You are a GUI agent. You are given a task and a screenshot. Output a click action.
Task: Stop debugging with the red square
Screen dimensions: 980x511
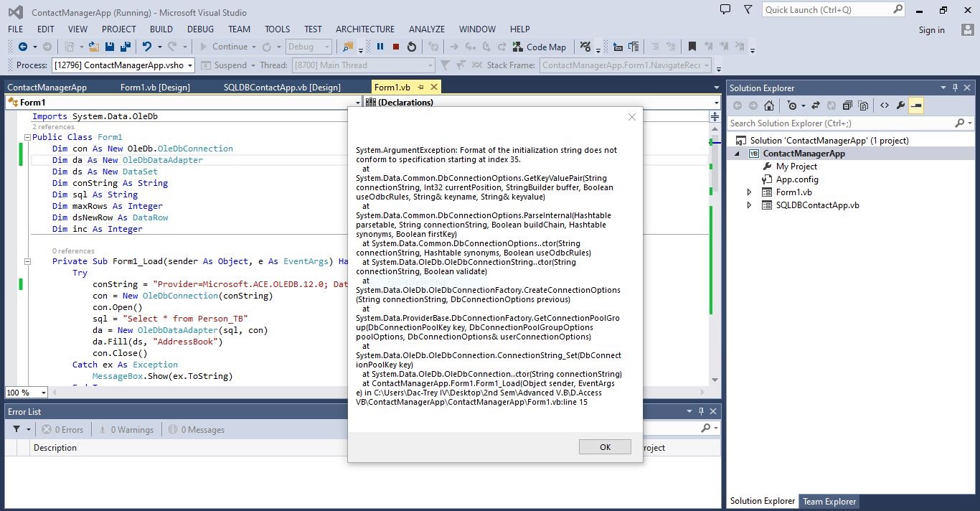click(395, 47)
